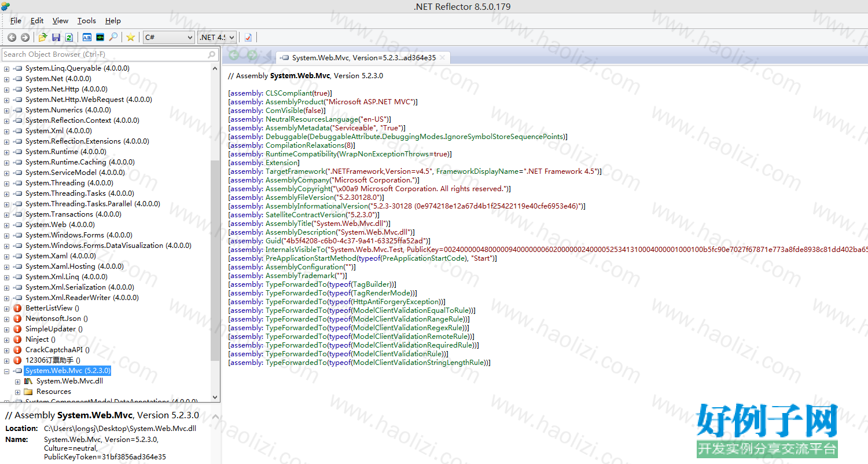The image size is (868, 464).
Task: Click red error icon beside 12306订票助手
Action: tap(17, 360)
